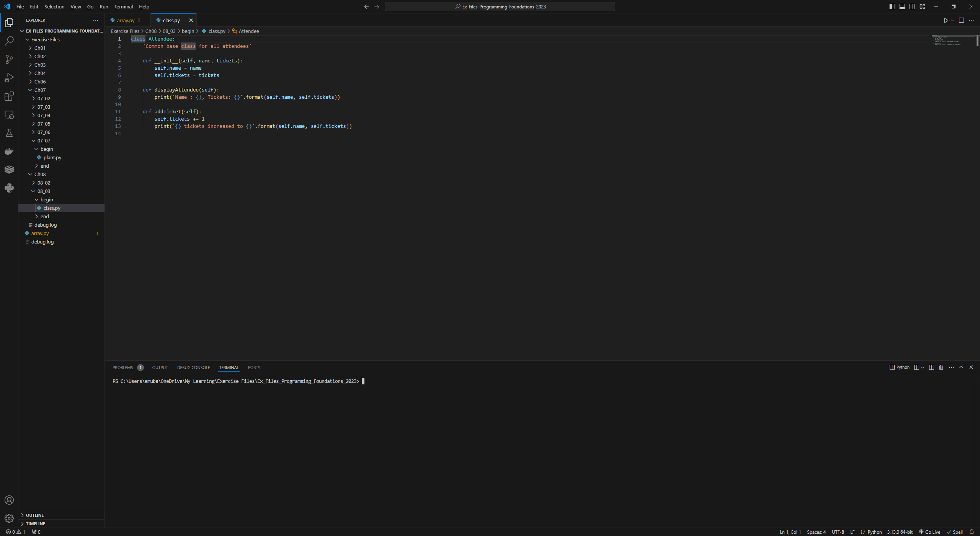
Task: Click Spaces: 4 indentation setting
Action: click(x=816, y=532)
